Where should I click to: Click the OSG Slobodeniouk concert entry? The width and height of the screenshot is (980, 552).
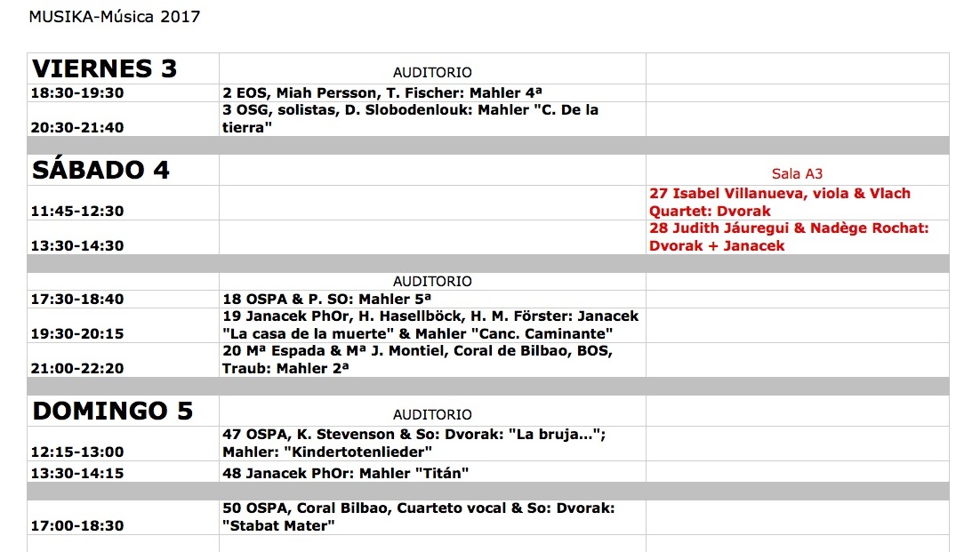(x=410, y=118)
